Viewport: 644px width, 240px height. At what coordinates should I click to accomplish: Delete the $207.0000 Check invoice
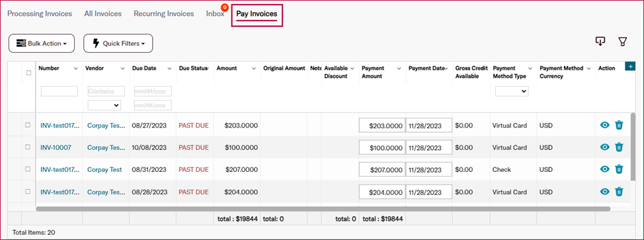(x=619, y=169)
